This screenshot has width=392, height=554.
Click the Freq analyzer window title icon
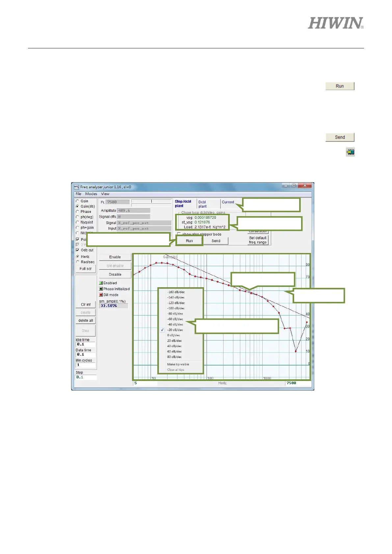point(76,187)
